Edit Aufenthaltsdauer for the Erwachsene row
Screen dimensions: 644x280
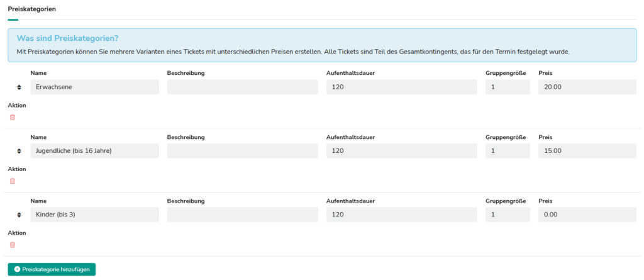point(401,87)
